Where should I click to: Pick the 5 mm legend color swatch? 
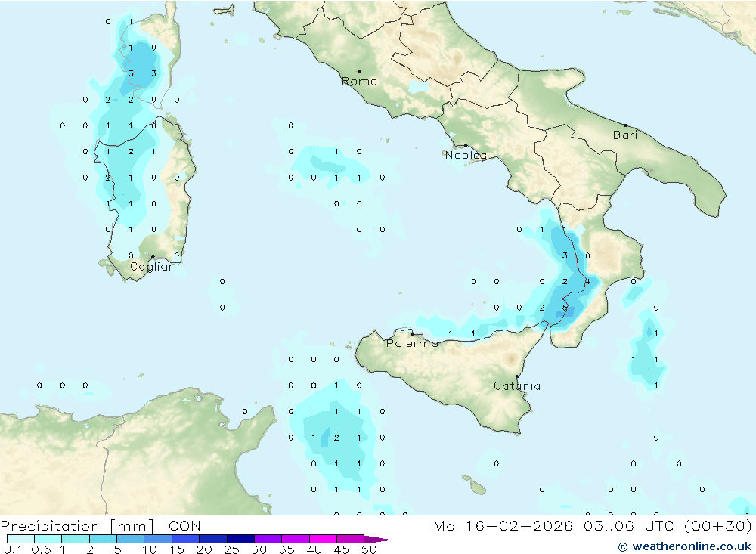pos(130,539)
